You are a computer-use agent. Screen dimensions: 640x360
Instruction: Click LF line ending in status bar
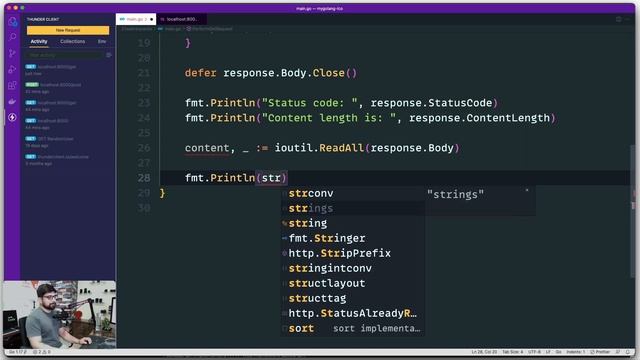coord(549,352)
